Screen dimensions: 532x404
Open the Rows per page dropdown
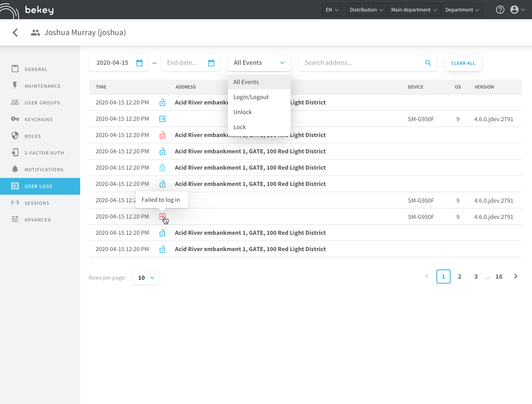pos(146,278)
